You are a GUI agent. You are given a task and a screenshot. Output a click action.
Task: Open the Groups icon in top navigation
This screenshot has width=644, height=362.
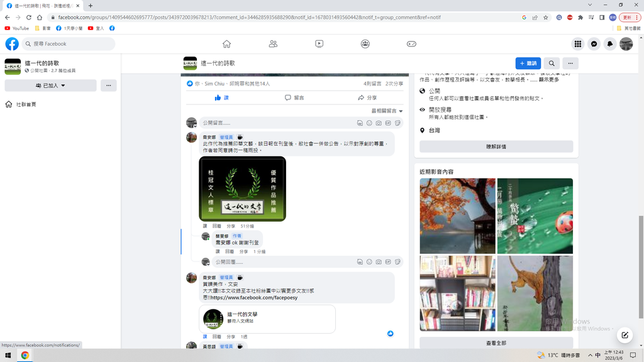365,44
